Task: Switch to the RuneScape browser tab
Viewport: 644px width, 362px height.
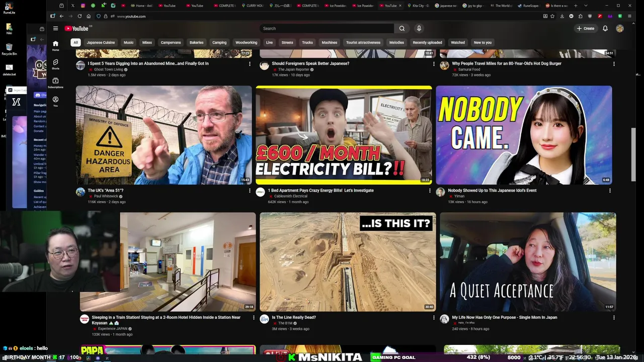Action: (528, 6)
